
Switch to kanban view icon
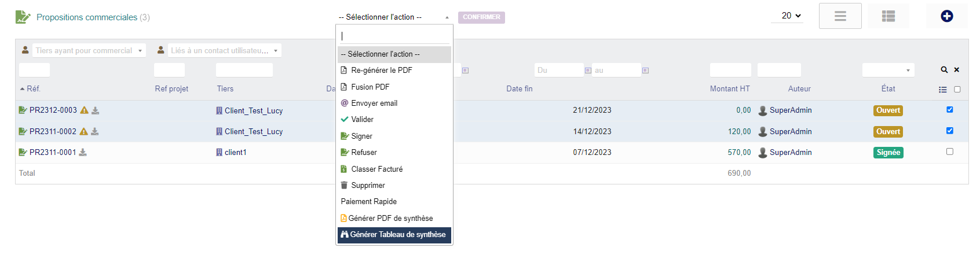coord(888,16)
